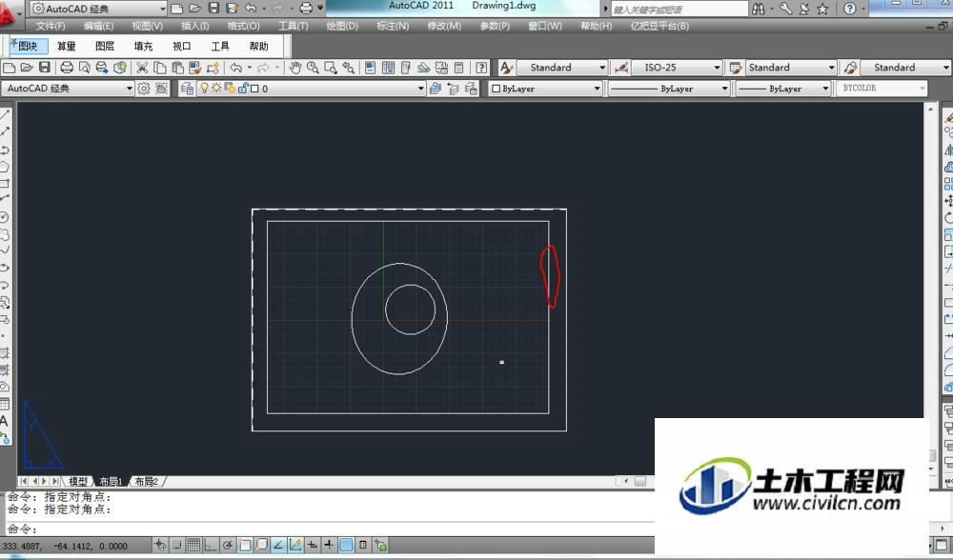Click the Plot printer icon in title bar
This screenshot has height=560, width=953.
[306, 8]
